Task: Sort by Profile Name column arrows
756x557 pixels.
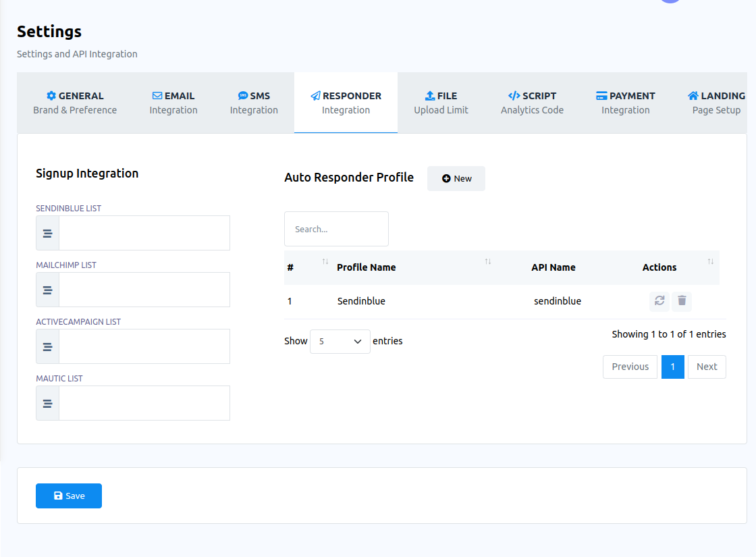Action: [x=488, y=261]
